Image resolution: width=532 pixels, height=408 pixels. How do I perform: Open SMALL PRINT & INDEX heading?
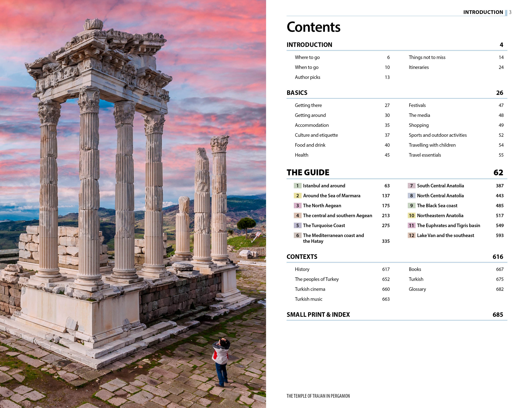(x=318, y=315)
